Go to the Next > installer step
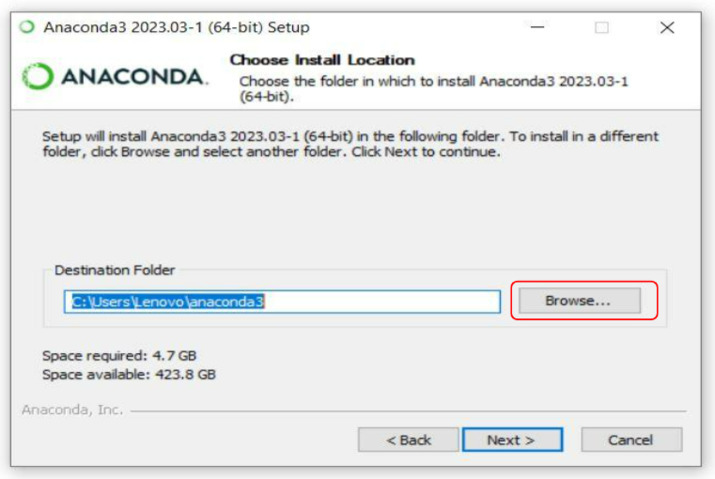This screenshot has width=715, height=479. pos(511,440)
